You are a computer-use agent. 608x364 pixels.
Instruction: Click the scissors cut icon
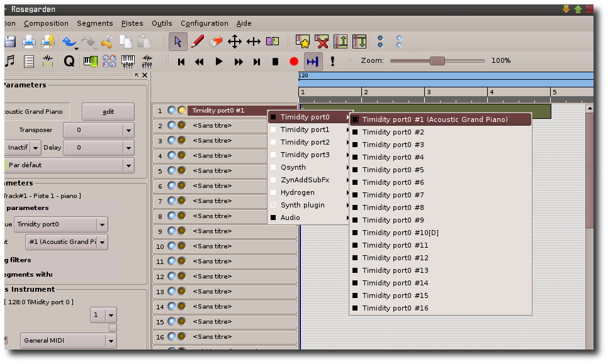pos(106,42)
